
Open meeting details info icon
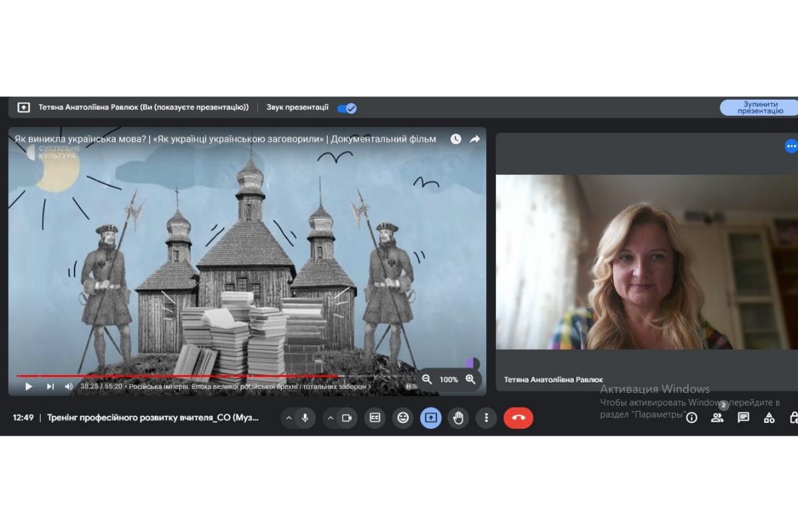692,418
